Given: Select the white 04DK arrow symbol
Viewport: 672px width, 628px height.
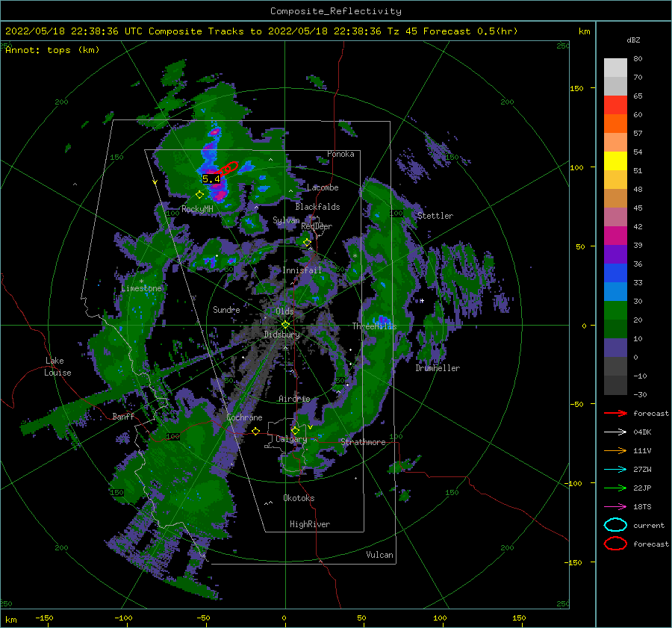Looking at the screenshot, I should coord(615,432).
